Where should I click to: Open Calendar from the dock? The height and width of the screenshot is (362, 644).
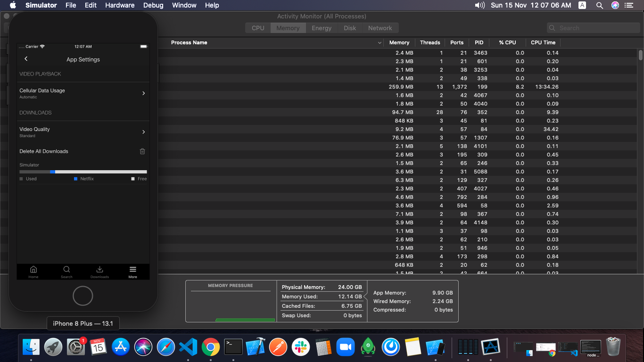[98, 347]
